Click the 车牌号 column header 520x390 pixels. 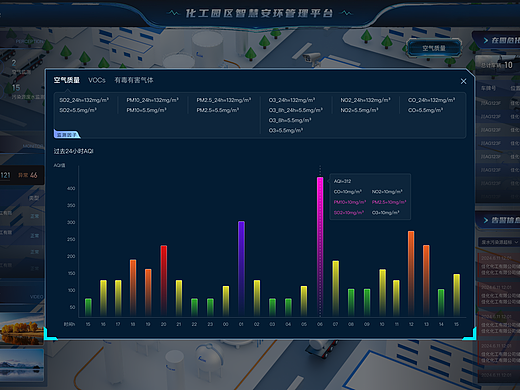(488, 88)
